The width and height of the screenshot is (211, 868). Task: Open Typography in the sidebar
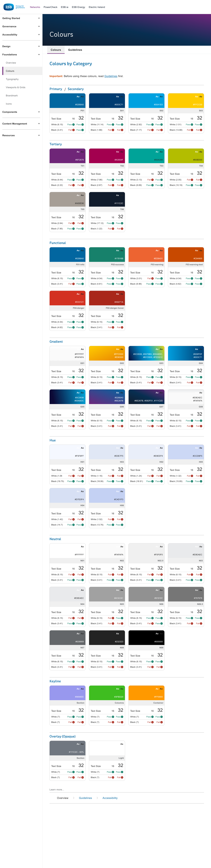(x=12, y=79)
